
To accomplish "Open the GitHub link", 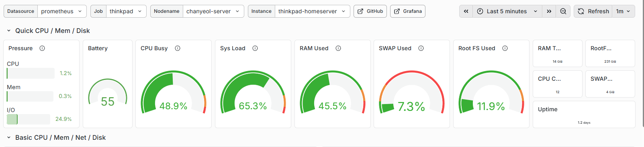I will pyautogui.click(x=370, y=11).
